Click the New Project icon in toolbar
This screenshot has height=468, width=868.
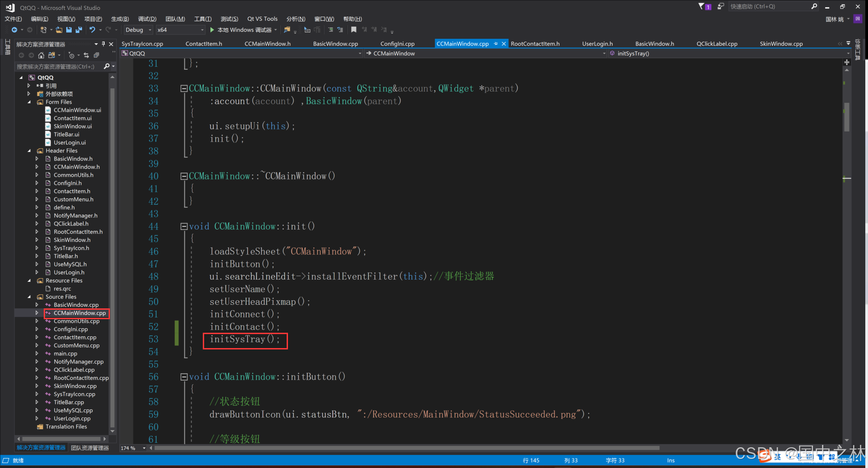coord(43,30)
